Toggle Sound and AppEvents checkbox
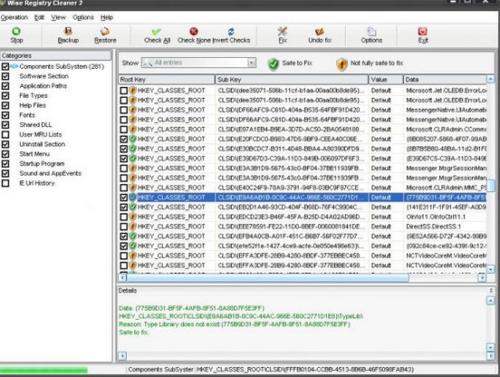Viewport: 500px width, 377px height. click(x=5, y=173)
